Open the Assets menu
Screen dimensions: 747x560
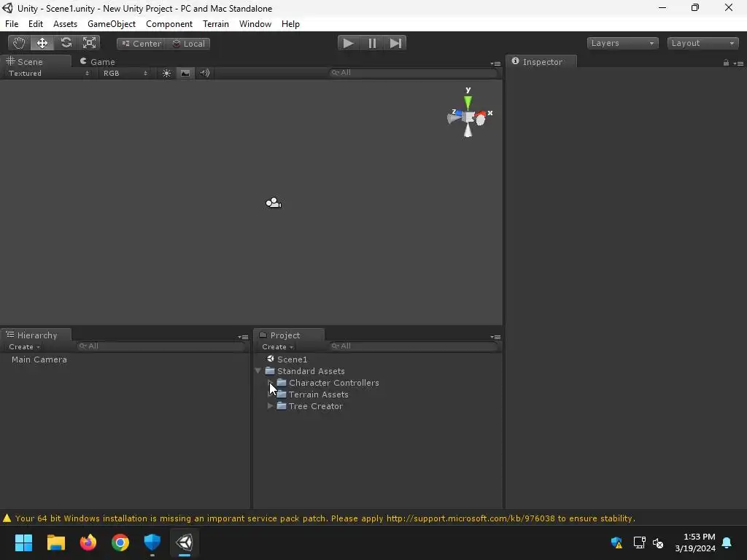click(x=65, y=24)
